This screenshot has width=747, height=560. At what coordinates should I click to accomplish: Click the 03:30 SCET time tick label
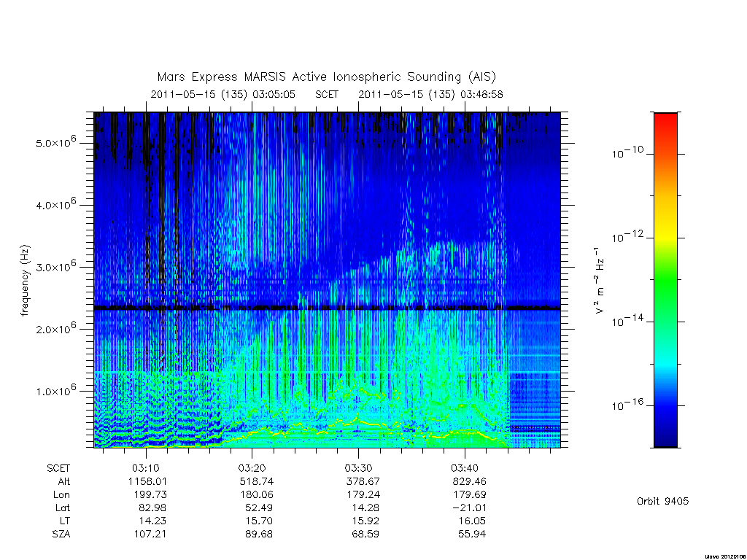click(358, 468)
